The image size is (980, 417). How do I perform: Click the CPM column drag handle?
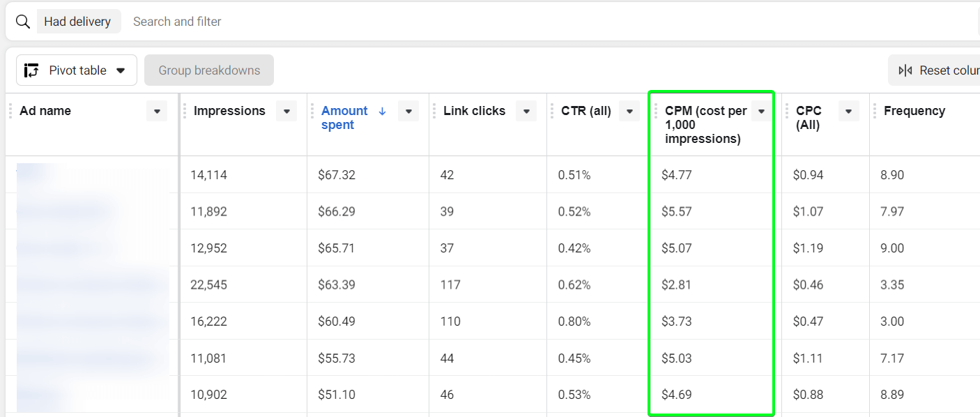656,111
